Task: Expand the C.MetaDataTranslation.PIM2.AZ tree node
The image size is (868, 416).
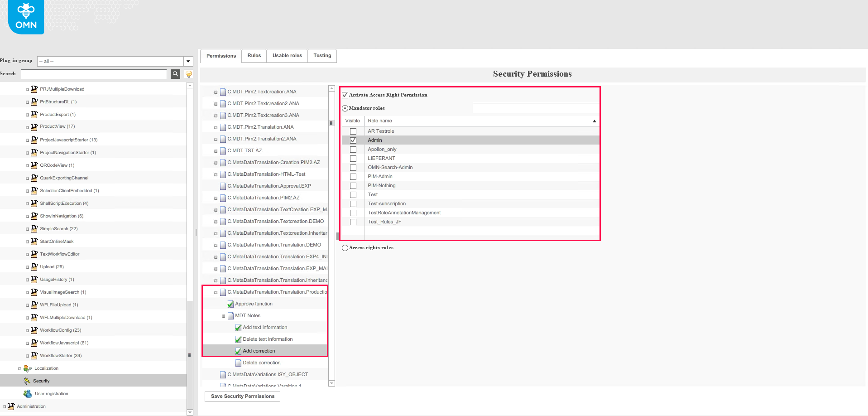Action: pyautogui.click(x=216, y=198)
